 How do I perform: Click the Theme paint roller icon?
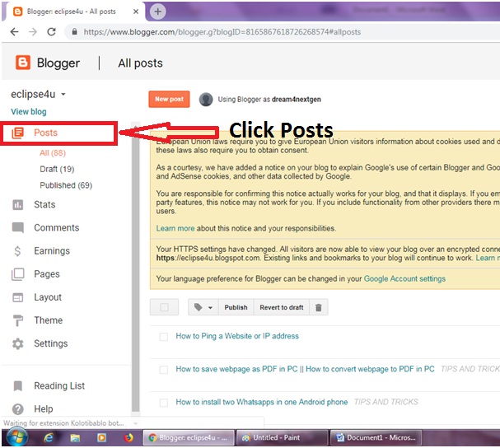18,320
